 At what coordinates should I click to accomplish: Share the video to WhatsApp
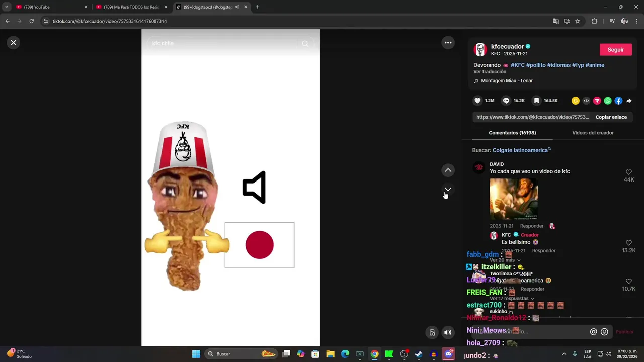click(x=608, y=101)
